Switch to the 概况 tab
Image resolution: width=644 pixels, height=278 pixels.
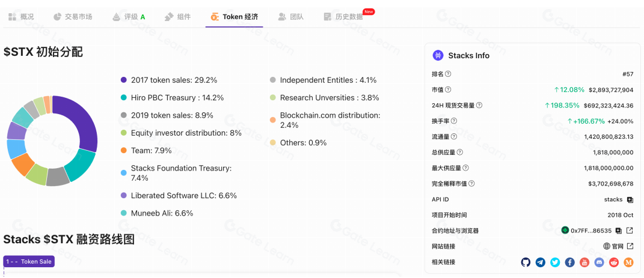tap(21, 17)
